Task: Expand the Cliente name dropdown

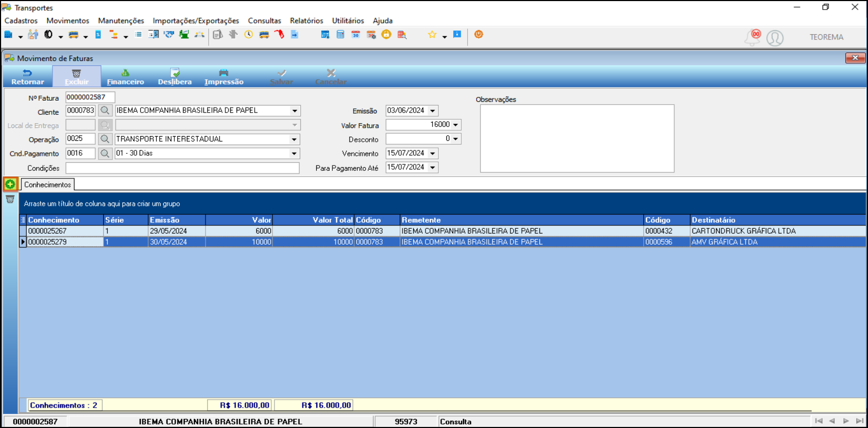Action: (x=294, y=110)
